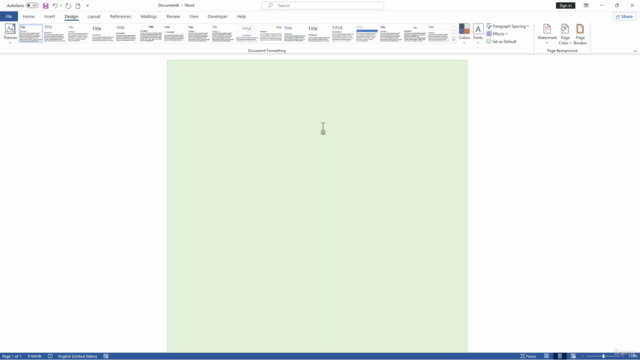The height and width of the screenshot is (360, 640).
Task: Switch to the Layout tab
Action: pyautogui.click(x=94, y=17)
